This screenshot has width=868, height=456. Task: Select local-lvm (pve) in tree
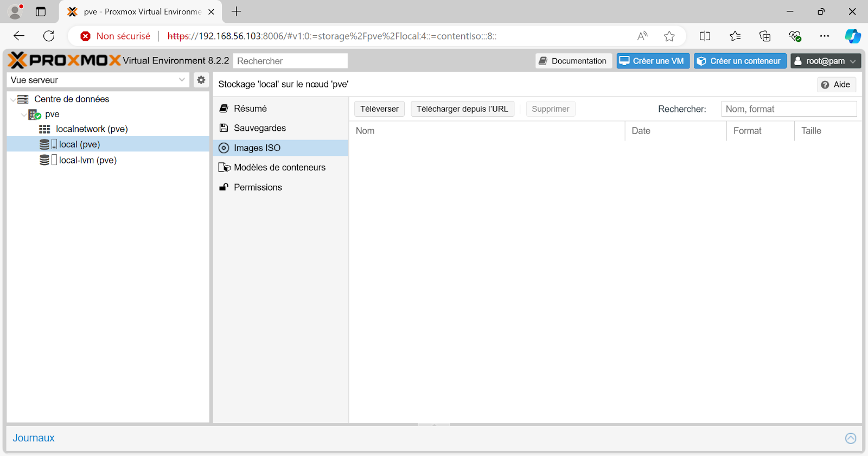coord(88,160)
